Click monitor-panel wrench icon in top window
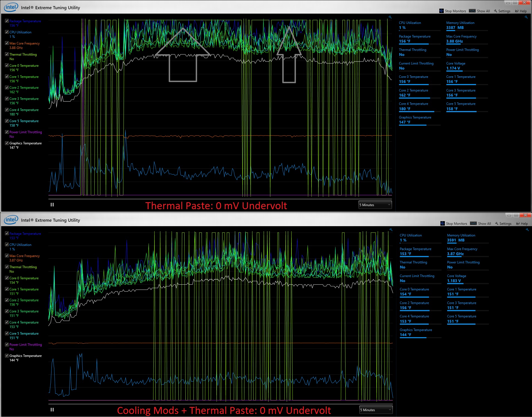 [526, 17]
